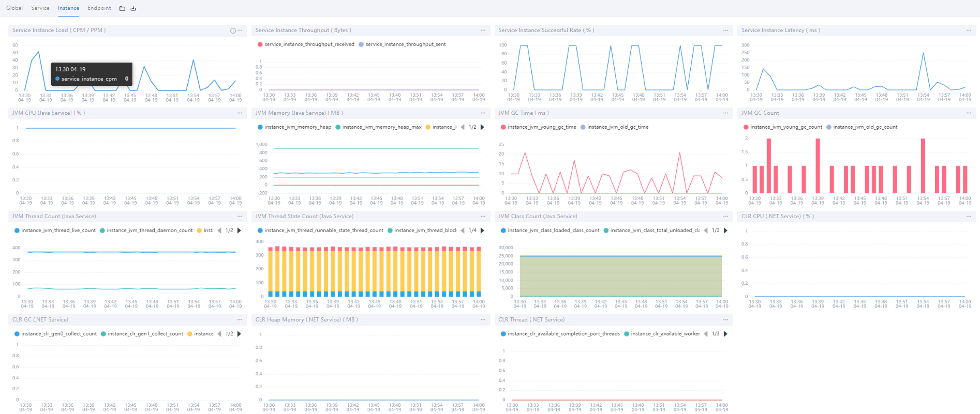Open more options on Service Instance Successful Rate
This screenshot has height=414, width=980.
pyautogui.click(x=725, y=30)
